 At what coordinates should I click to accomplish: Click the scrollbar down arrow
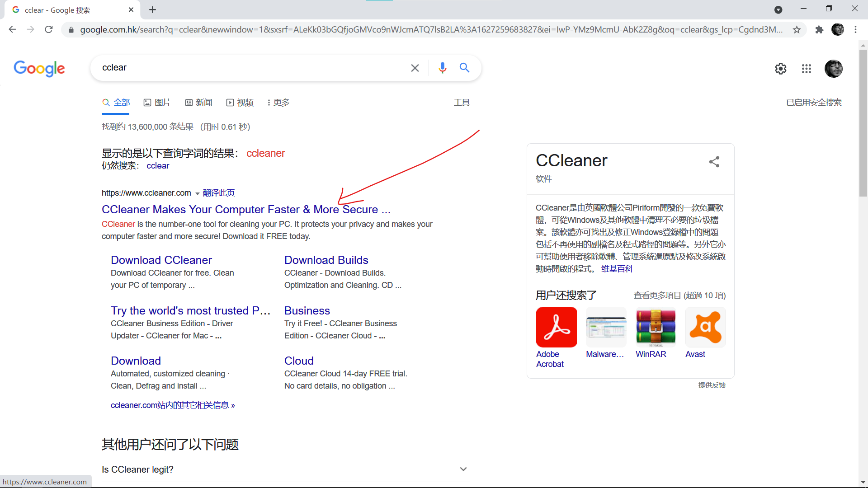[x=863, y=483]
